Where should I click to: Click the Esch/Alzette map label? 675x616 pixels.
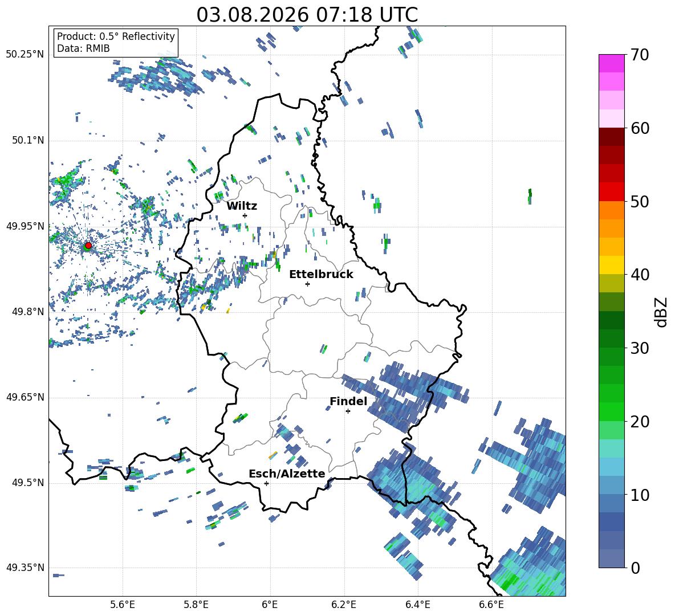click(x=287, y=474)
